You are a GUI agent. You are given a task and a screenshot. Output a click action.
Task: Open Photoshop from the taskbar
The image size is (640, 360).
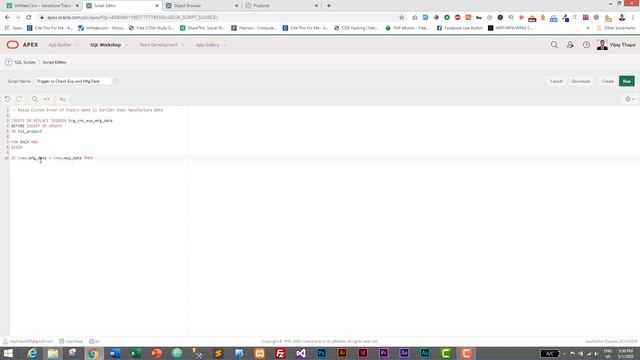tap(322, 353)
